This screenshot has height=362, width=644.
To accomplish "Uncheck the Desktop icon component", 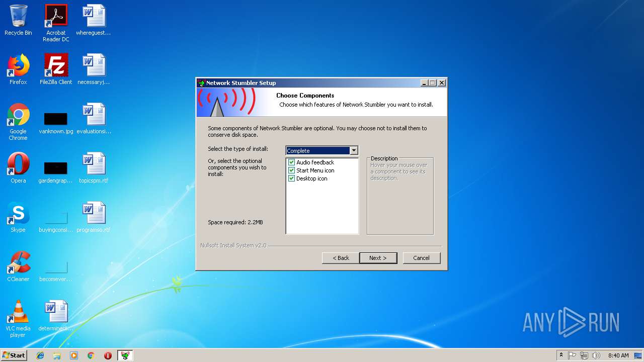I will coord(291,178).
